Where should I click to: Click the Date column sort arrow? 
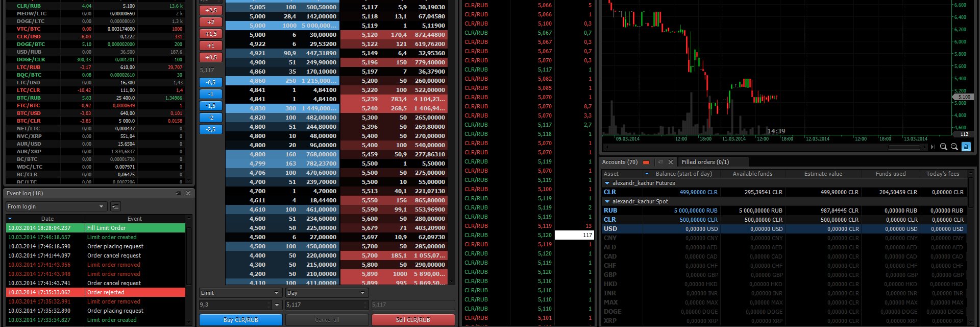pyautogui.click(x=10, y=219)
